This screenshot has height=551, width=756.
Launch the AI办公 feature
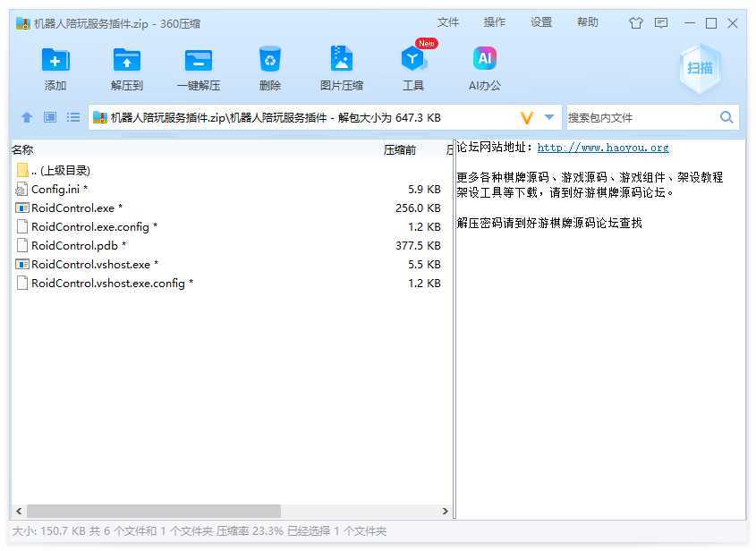484,61
